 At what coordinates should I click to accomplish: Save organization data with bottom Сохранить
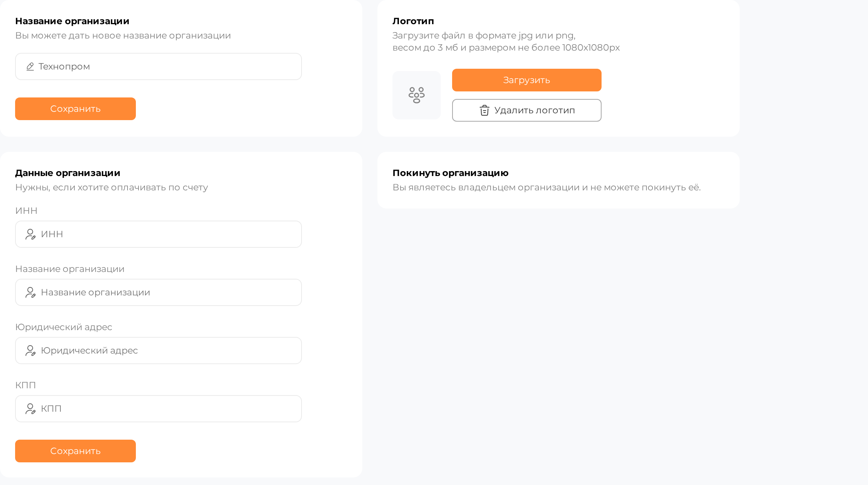75,451
